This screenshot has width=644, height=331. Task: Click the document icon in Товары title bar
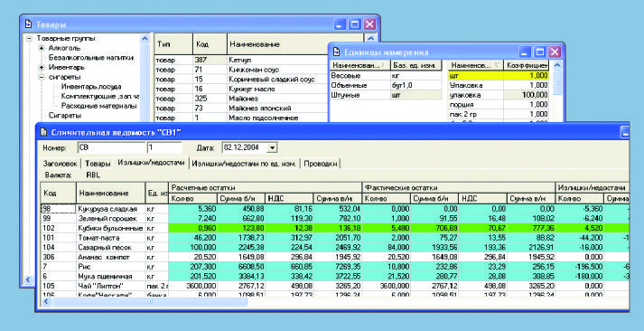[x=28, y=24]
